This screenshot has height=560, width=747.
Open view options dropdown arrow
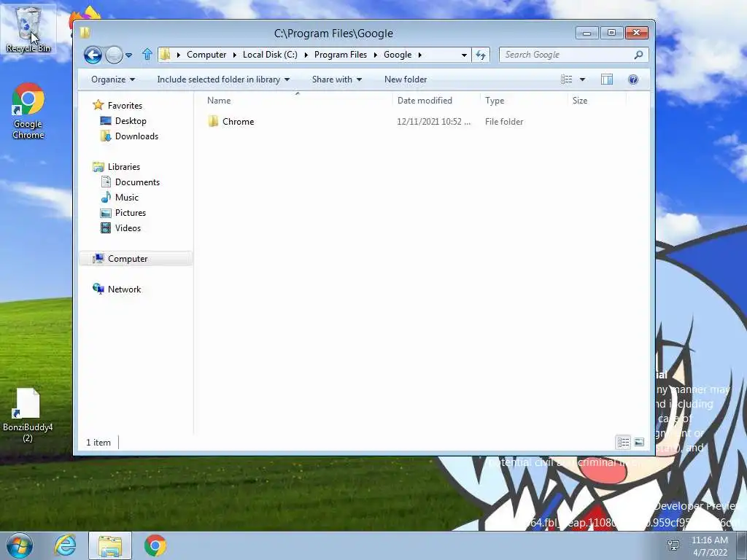coord(582,79)
